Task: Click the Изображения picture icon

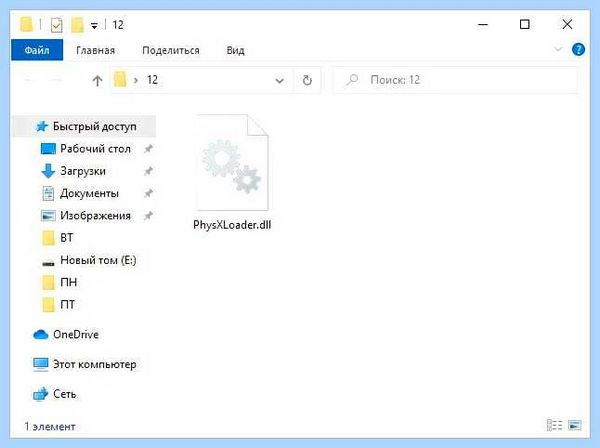Action: pyautogui.click(x=48, y=216)
